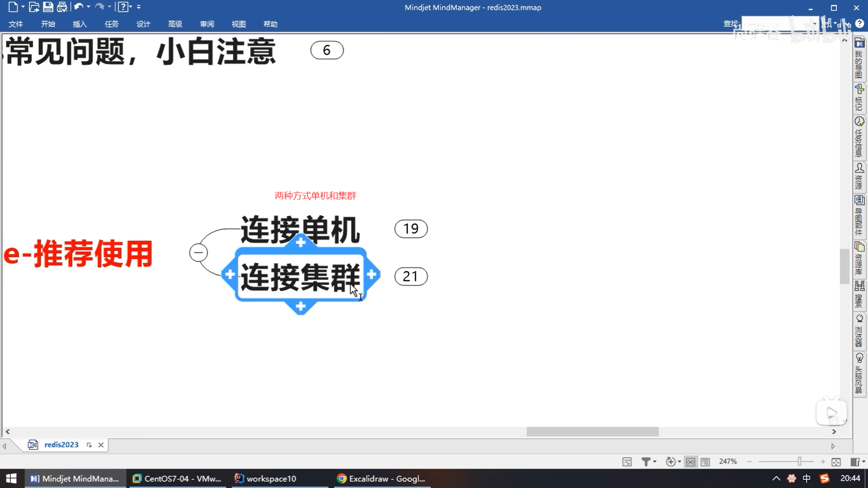This screenshot has height=488, width=868.
Task: Open the Customize Quick Access Toolbar dropdown
Action: point(139,7)
